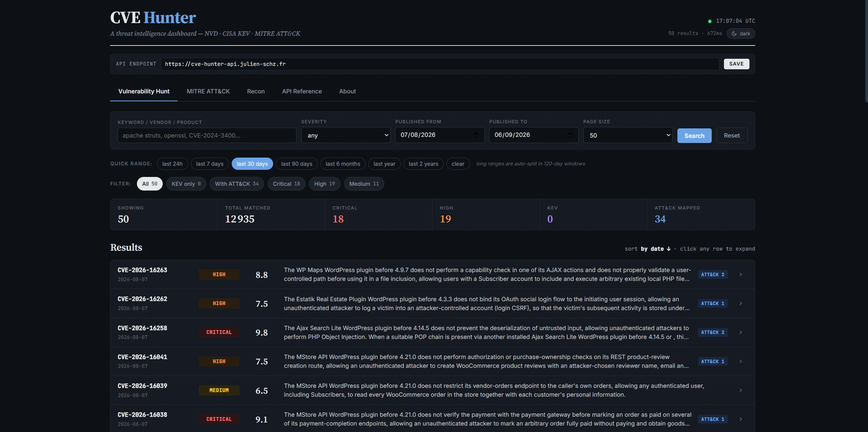Click the Published To date field
Viewport: 868px width, 432px height.
pyautogui.click(x=534, y=135)
